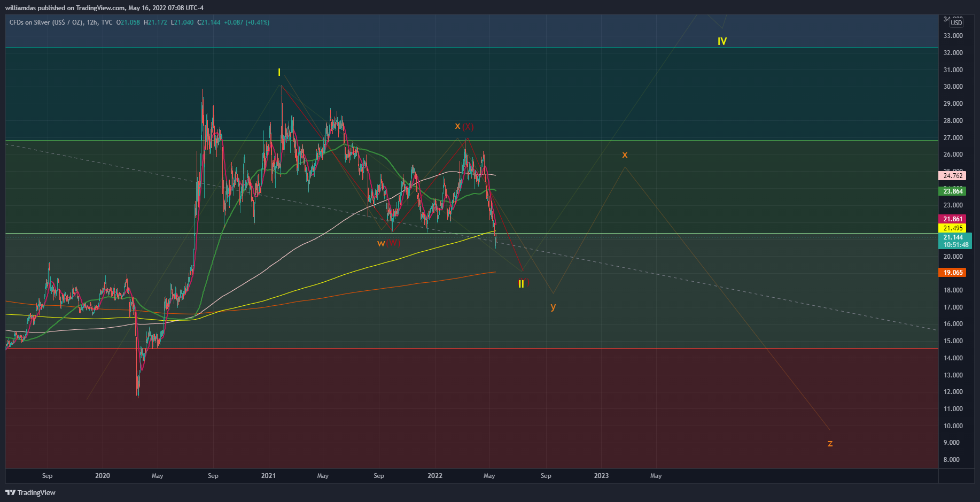Click the 2023 label on time axis
The height and width of the screenshot is (502, 980).
coord(601,476)
